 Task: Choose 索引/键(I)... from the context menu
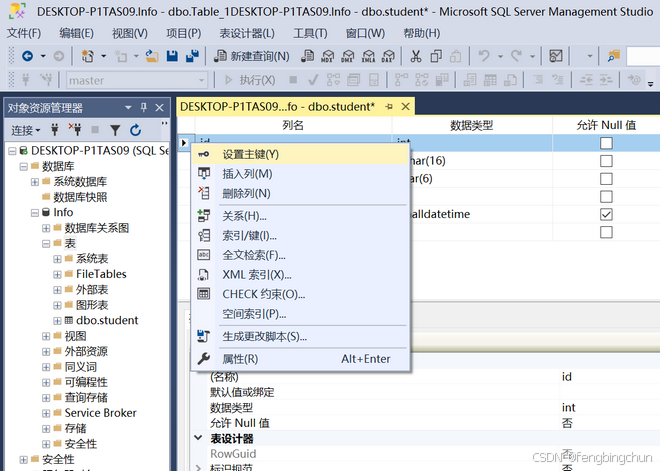tap(301, 236)
